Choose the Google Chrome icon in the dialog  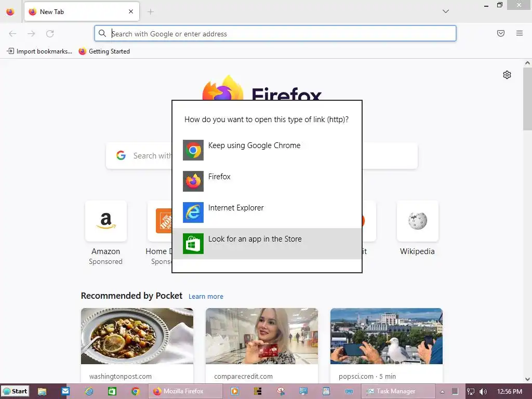click(x=193, y=150)
